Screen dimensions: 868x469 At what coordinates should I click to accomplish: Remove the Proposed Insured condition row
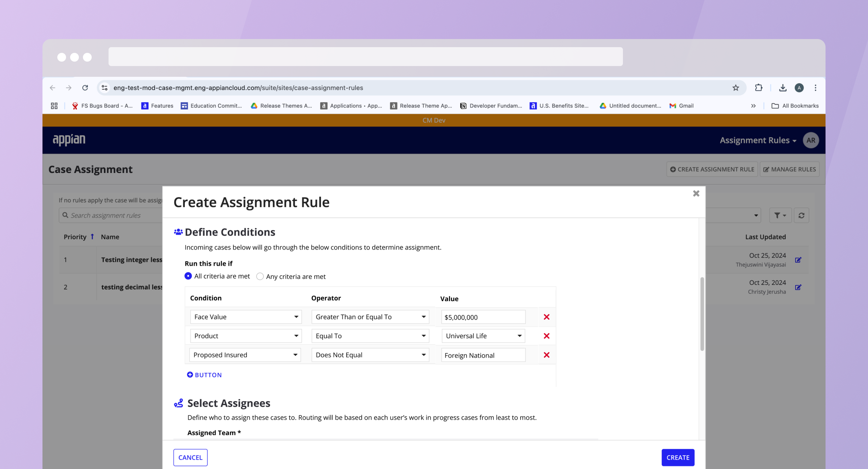546,355
